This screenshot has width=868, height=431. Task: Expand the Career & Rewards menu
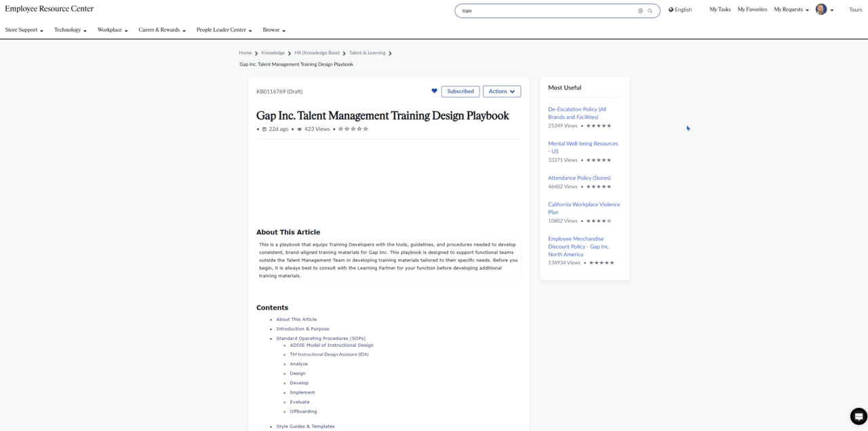[162, 30]
